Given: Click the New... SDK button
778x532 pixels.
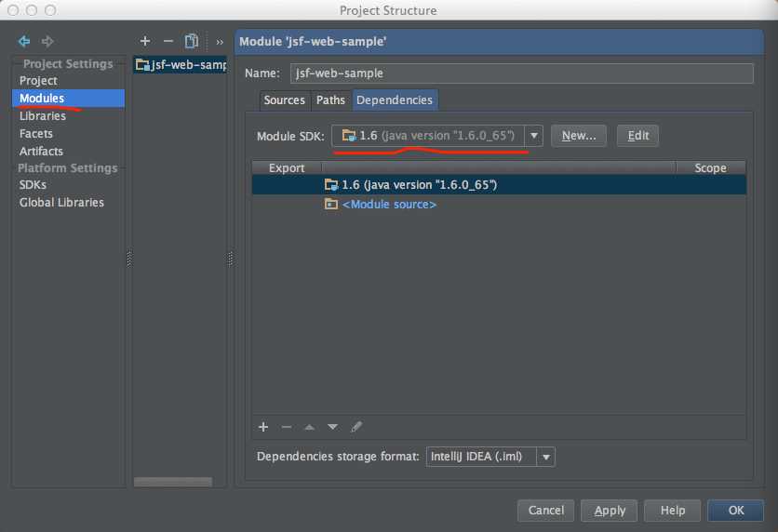Looking at the screenshot, I should 579,136.
